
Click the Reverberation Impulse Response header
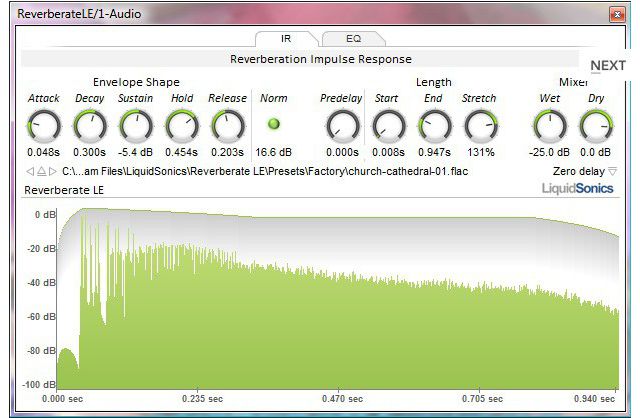click(x=321, y=59)
